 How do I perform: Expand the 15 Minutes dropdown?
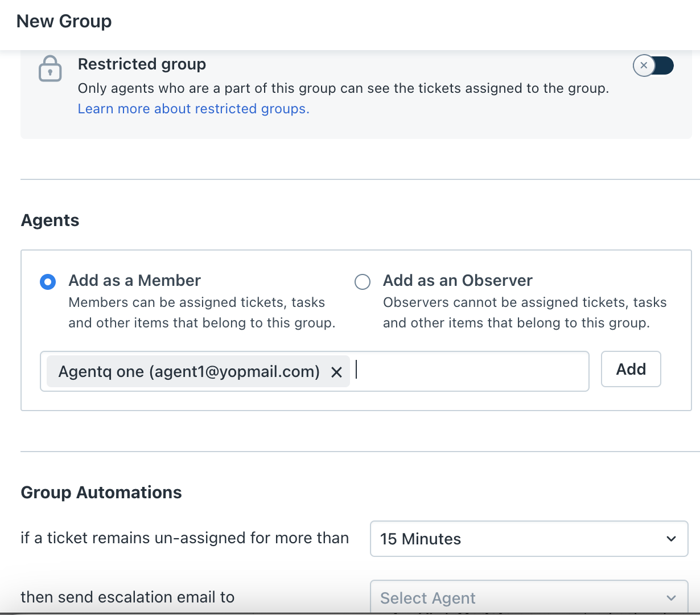tap(529, 539)
